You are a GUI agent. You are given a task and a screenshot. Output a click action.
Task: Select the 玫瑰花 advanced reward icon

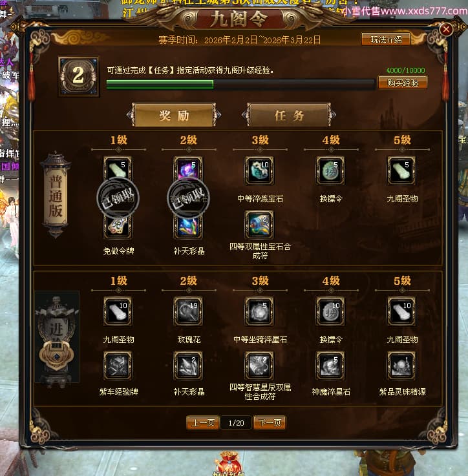(x=188, y=311)
